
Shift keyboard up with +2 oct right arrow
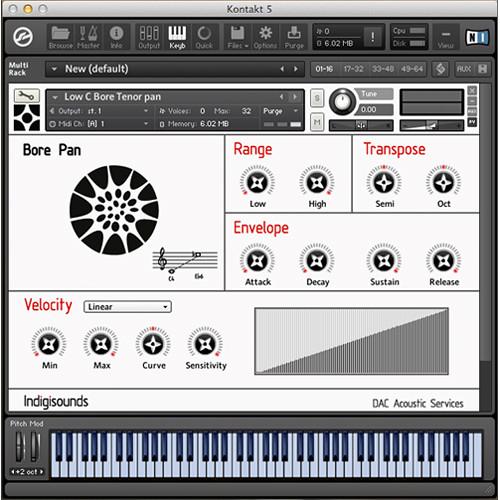click(x=41, y=472)
